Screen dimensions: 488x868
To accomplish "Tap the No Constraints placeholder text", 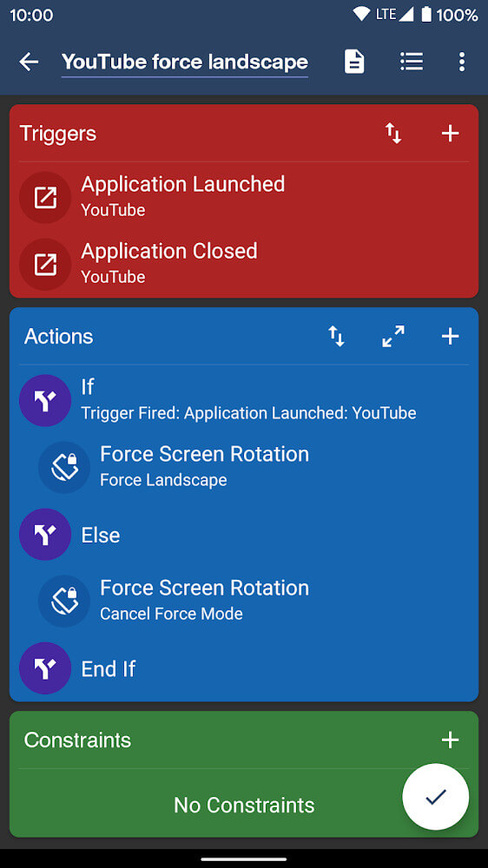I will (244, 805).
